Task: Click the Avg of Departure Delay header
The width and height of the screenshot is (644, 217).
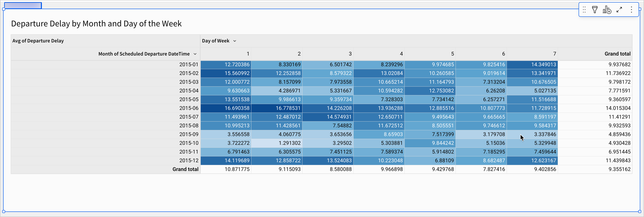Action: 38,41
